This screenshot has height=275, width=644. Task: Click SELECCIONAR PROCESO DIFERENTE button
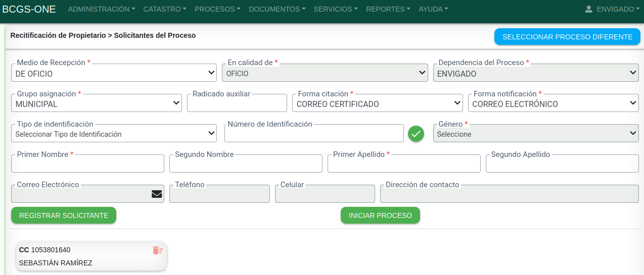click(x=567, y=37)
